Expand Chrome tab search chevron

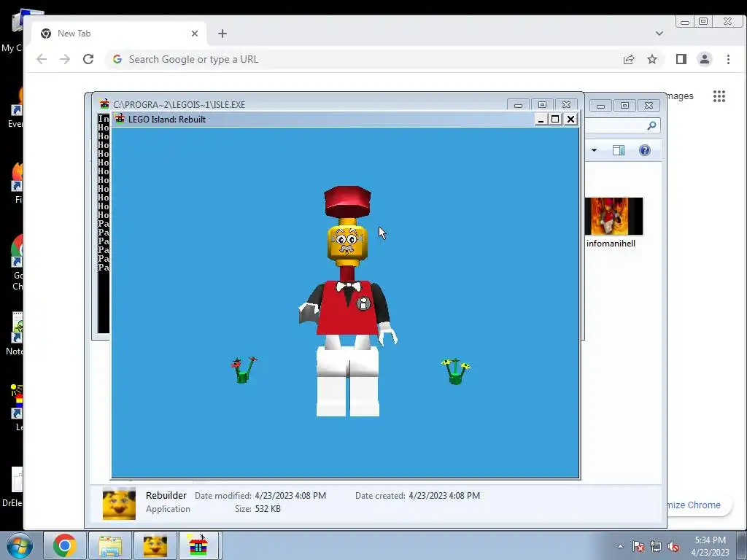pyautogui.click(x=659, y=34)
